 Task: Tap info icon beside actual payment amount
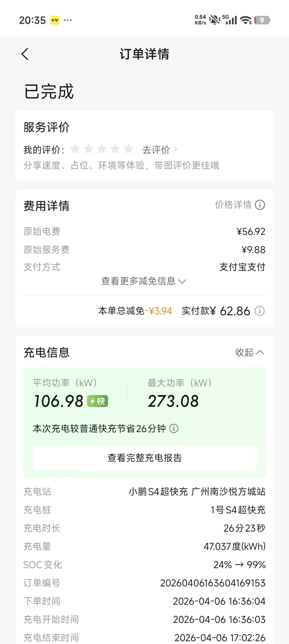(260, 311)
